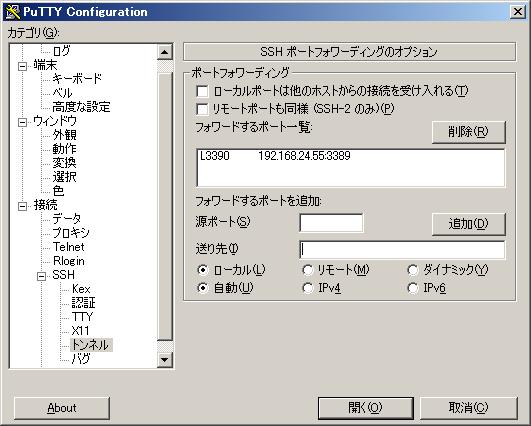Collapse the ウィンドウ tree node
Viewport: 531px width, 426px height.
pos(22,122)
